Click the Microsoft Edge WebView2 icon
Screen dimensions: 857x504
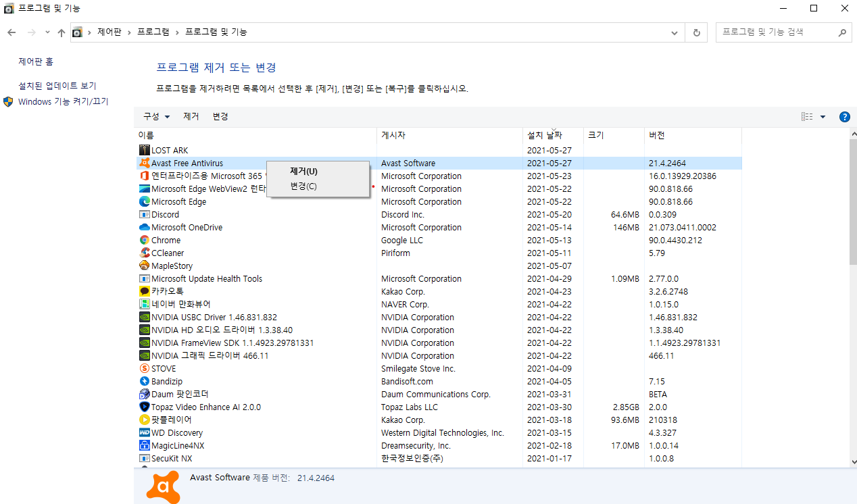144,188
